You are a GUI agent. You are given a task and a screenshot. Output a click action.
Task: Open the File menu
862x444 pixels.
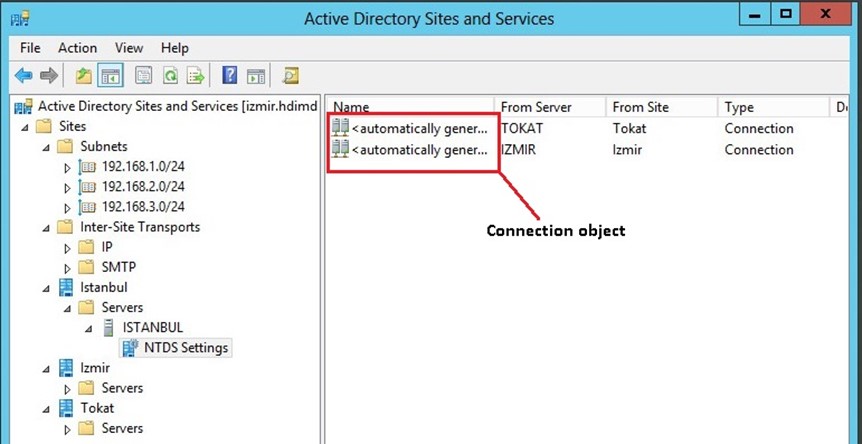coord(30,48)
